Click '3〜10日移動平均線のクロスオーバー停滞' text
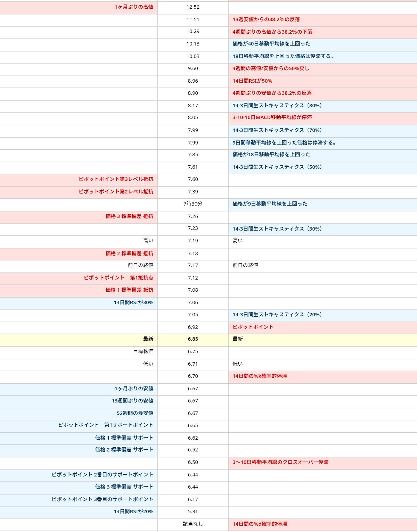The image size is (417, 532). pos(280,462)
